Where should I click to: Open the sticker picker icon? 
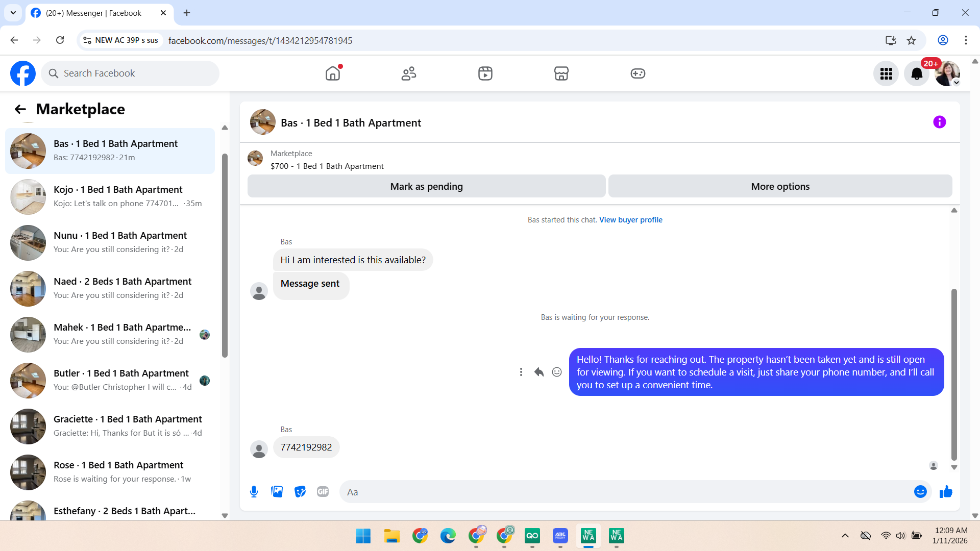click(x=300, y=492)
